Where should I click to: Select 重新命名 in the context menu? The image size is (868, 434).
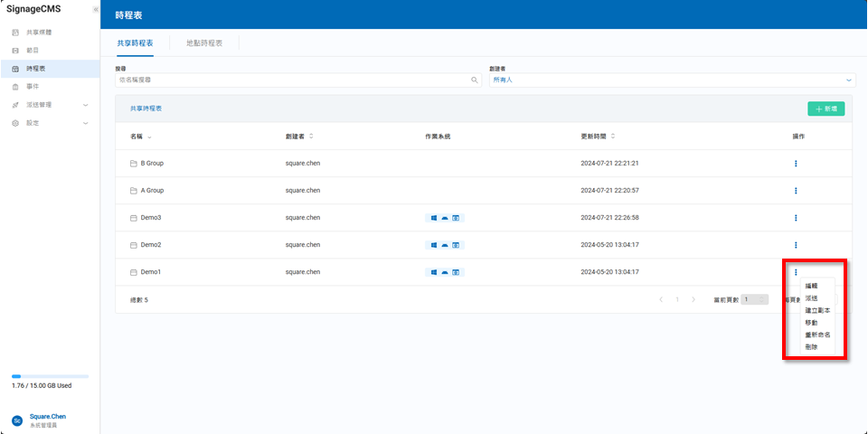[x=817, y=335]
